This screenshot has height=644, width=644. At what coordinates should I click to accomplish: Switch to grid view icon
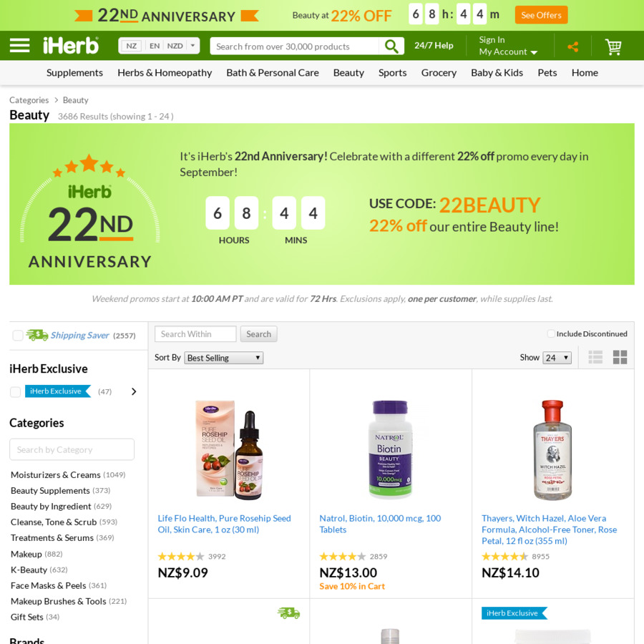click(x=620, y=357)
